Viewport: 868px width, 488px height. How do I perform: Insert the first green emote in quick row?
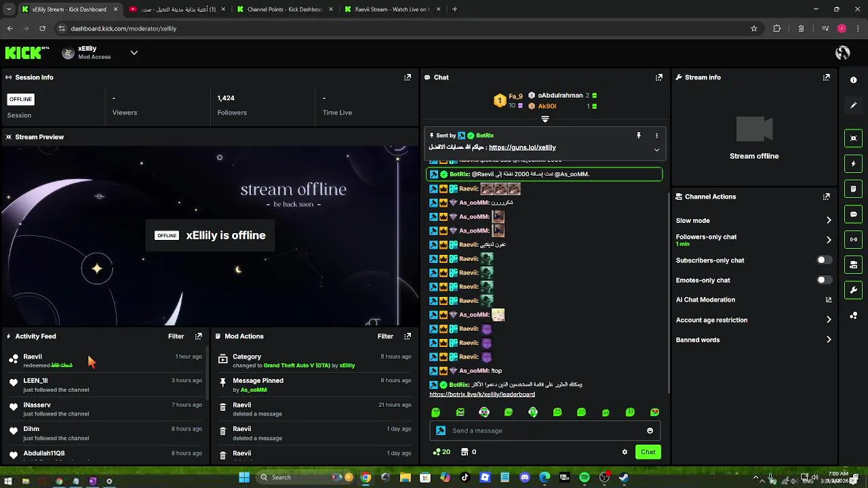tap(436, 412)
